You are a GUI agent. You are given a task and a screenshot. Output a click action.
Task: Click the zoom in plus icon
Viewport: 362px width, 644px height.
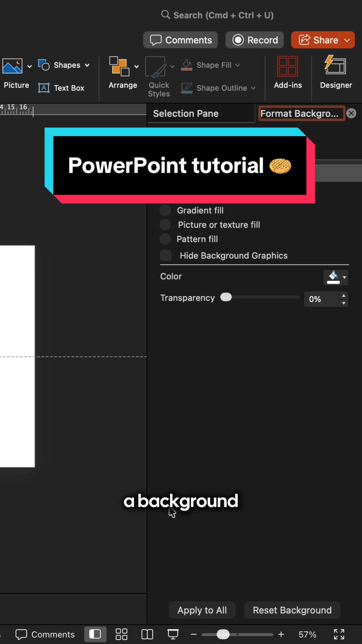(x=281, y=634)
